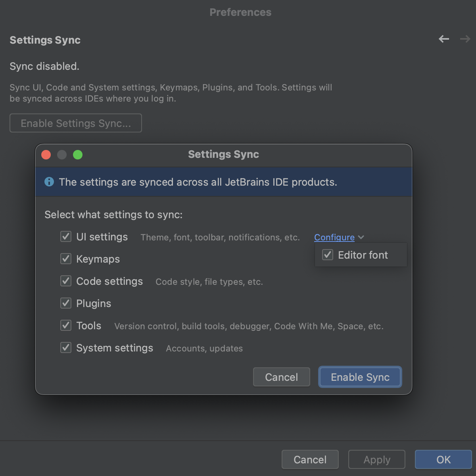Confirm preferences with the OK button
The width and height of the screenshot is (476, 476).
click(x=443, y=459)
